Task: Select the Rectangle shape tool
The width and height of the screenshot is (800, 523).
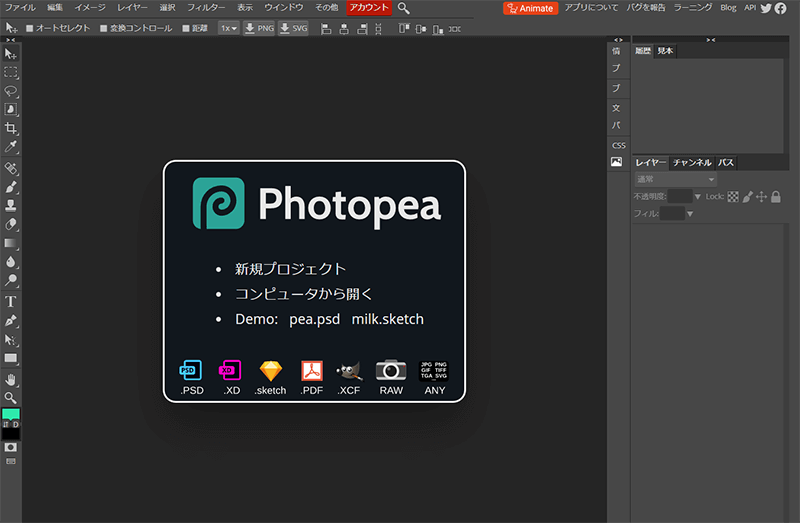Action: [11, 358]
